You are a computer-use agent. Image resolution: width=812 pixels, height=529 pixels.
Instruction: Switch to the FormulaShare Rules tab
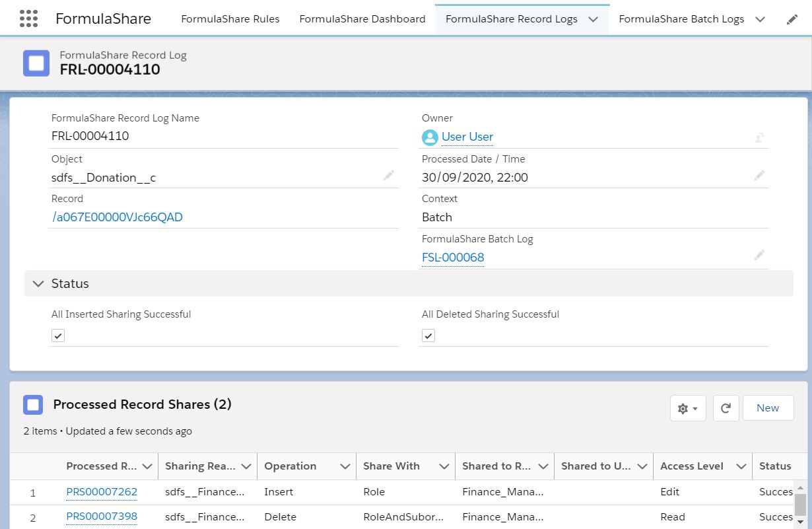230,19
